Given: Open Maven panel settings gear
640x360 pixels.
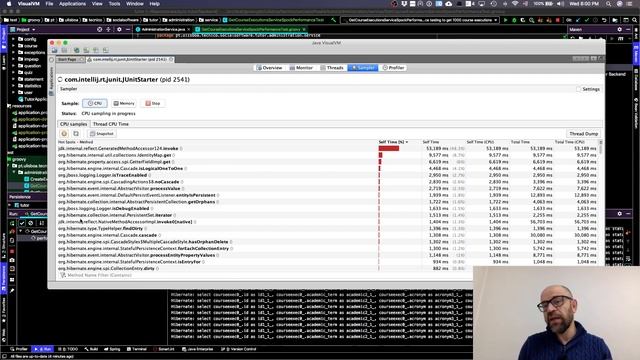Looking at the screenshot, I should pyautogui.click(x=620, y=29).
